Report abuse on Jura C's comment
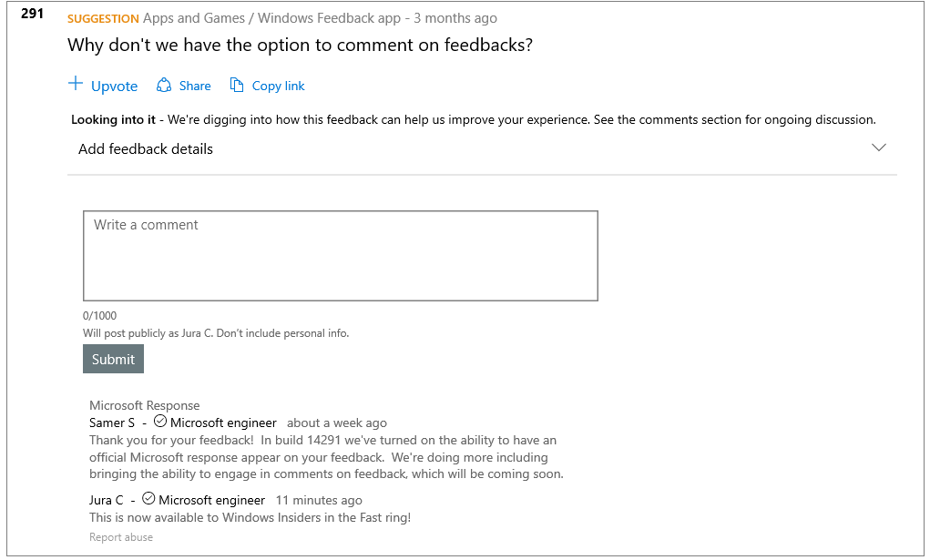This screenshot has width=930, height=560. click(x=121, y=537)
